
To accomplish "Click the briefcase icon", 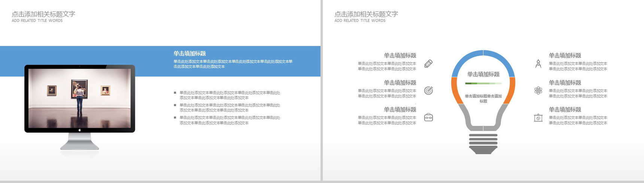I will (x=428, y=118).
